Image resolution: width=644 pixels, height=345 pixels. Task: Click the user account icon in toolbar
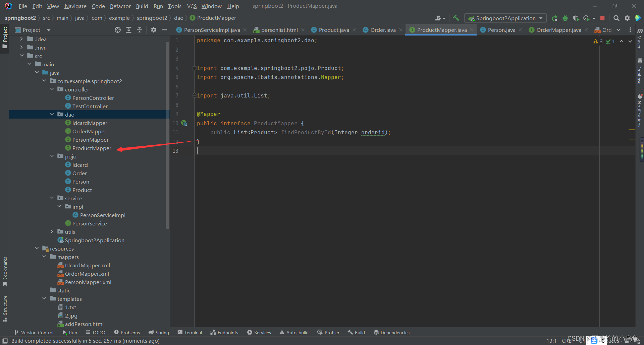pyautogui.click(x=440, y=18)
